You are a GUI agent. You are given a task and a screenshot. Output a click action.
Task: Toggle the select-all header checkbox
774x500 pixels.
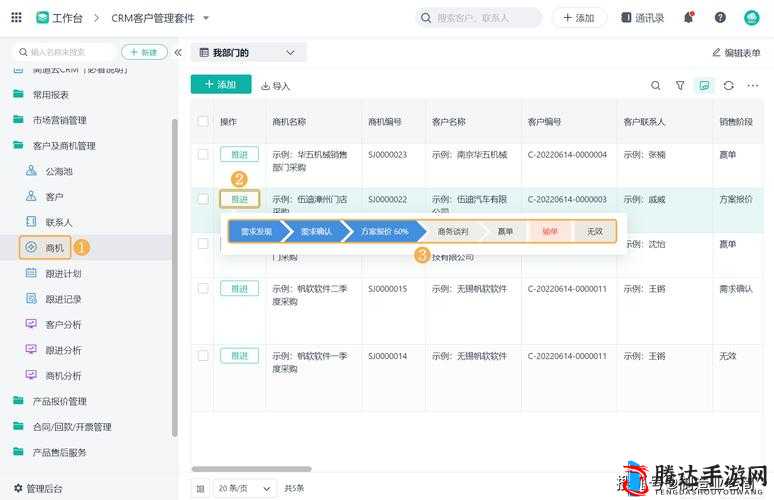203,121
